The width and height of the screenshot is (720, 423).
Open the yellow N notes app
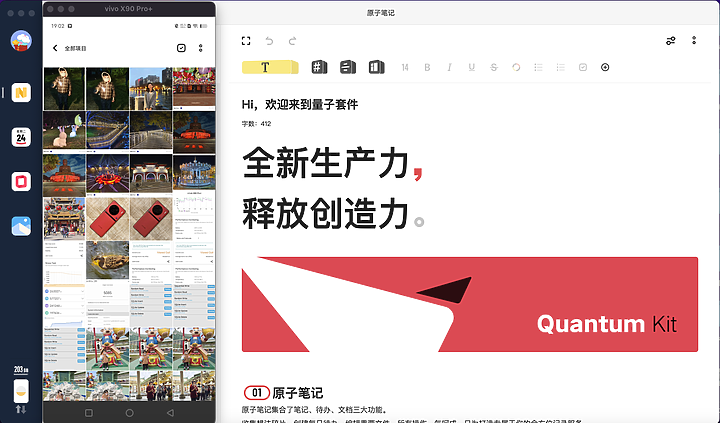[21, 93]
